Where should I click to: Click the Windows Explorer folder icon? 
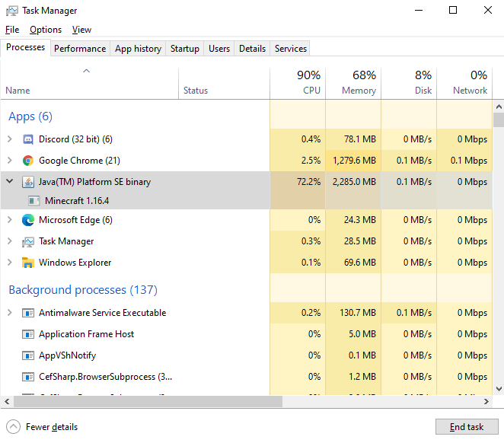[x=28, y=263]
